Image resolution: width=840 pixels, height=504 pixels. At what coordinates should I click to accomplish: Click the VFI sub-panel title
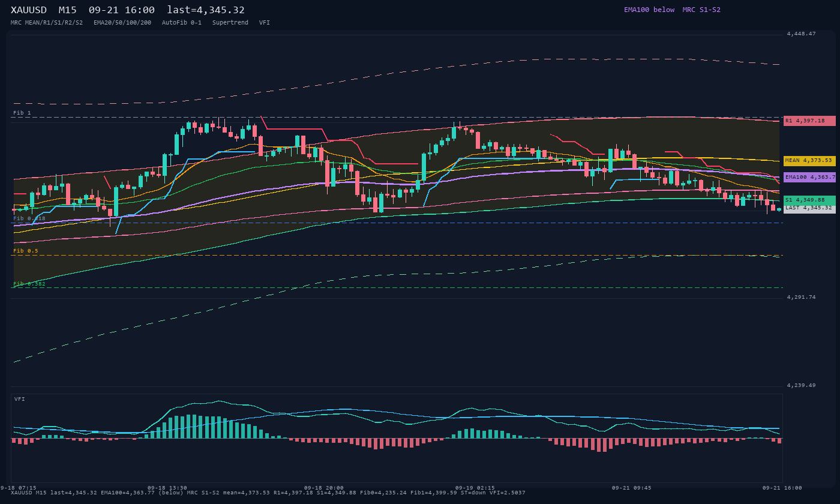point(20,399)
